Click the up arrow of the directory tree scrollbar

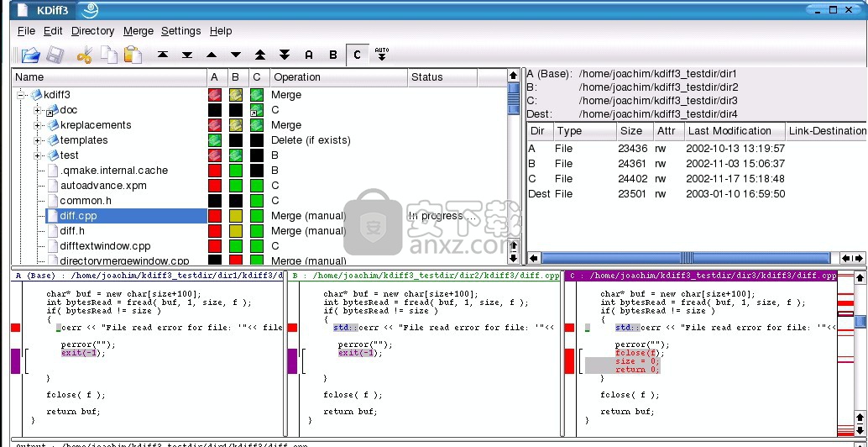pyautogui.click(x=513, y=76)
